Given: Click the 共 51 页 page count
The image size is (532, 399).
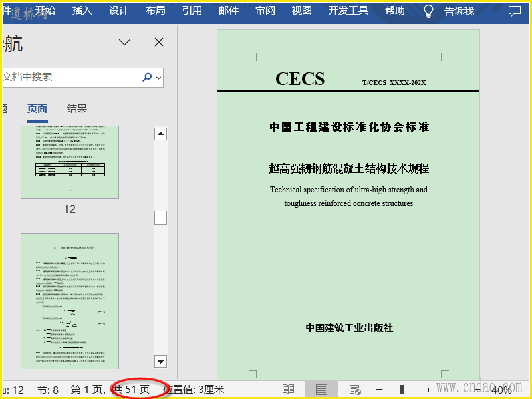Looking at the screenshot, I should click(131, 390).
